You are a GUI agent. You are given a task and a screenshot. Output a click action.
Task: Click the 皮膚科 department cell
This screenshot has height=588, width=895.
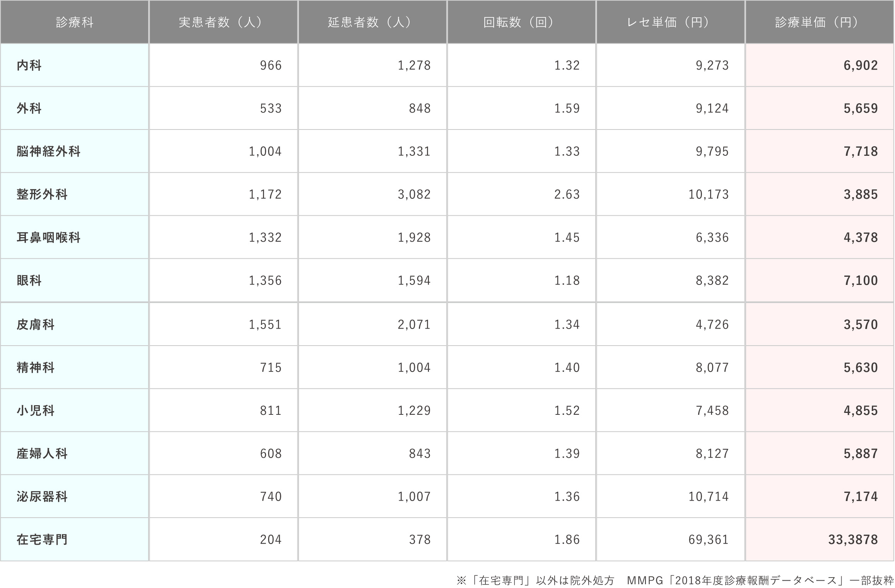(35, 324)
